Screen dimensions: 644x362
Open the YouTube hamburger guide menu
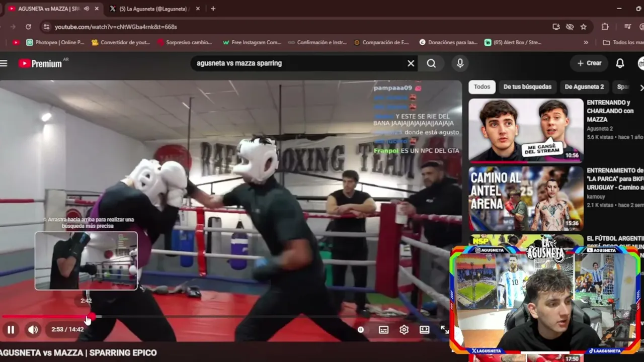[4, 63]
